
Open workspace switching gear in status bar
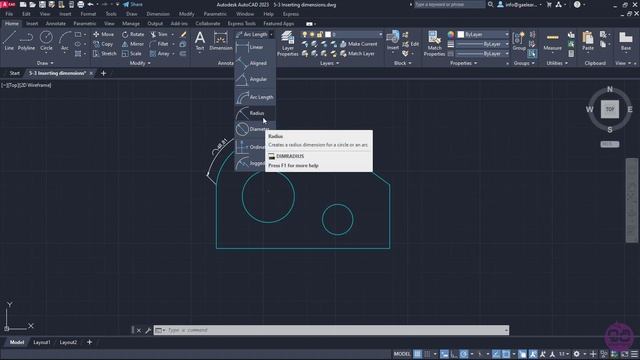coord(576,354)
